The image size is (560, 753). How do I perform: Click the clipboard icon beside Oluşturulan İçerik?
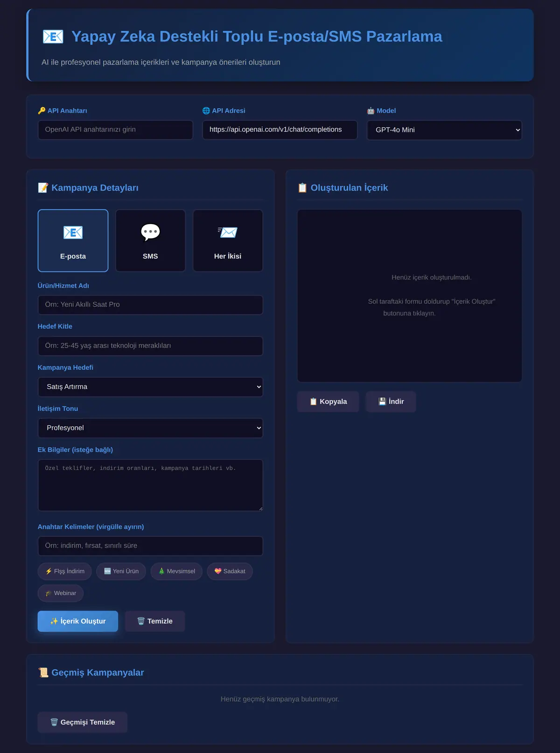302,188
